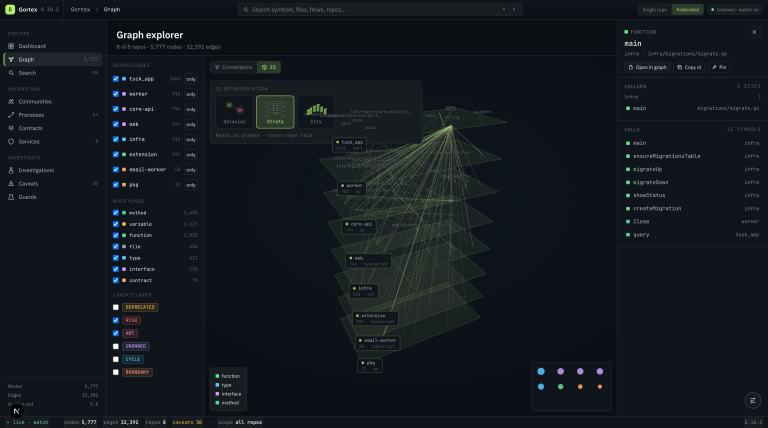The height and width of the screenshot is (428, 768).
Task: Click the Gortex logo icon
Action: (x=10, y=9)
